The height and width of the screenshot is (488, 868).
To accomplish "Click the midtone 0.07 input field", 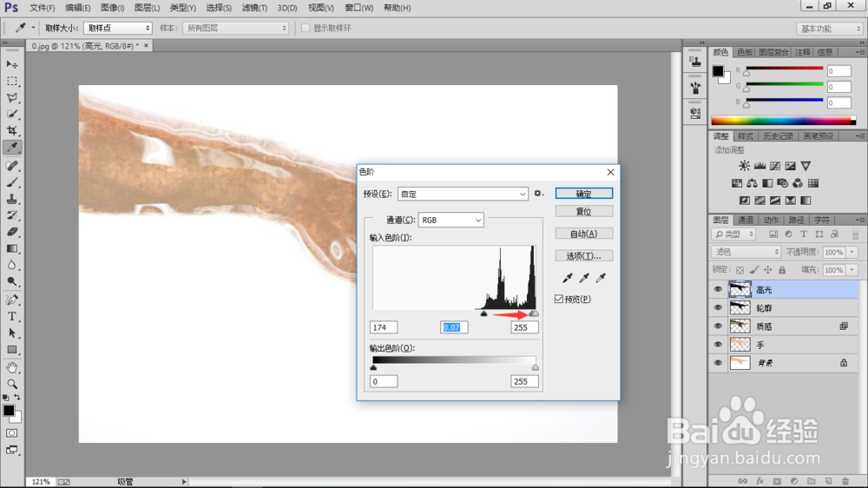I will [454, 327].
